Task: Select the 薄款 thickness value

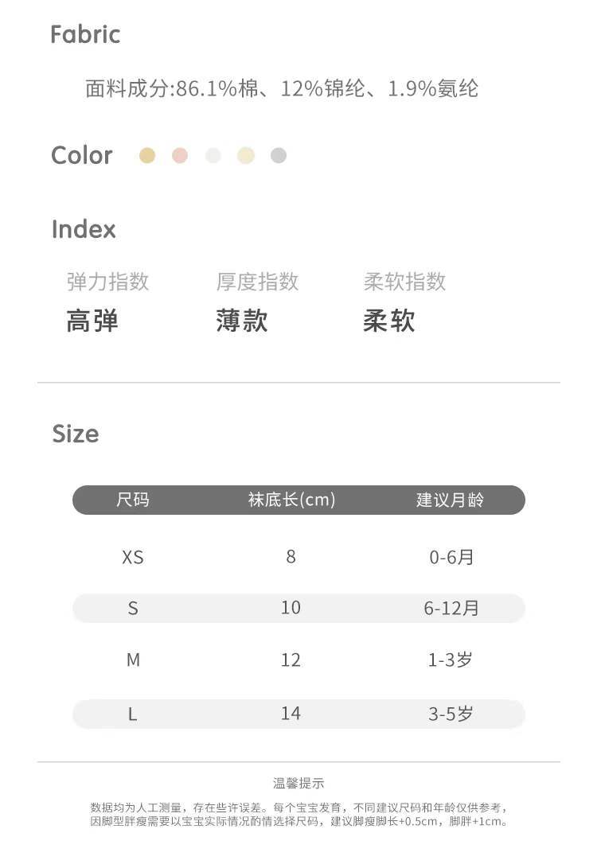Action: (x=242, y=321)
